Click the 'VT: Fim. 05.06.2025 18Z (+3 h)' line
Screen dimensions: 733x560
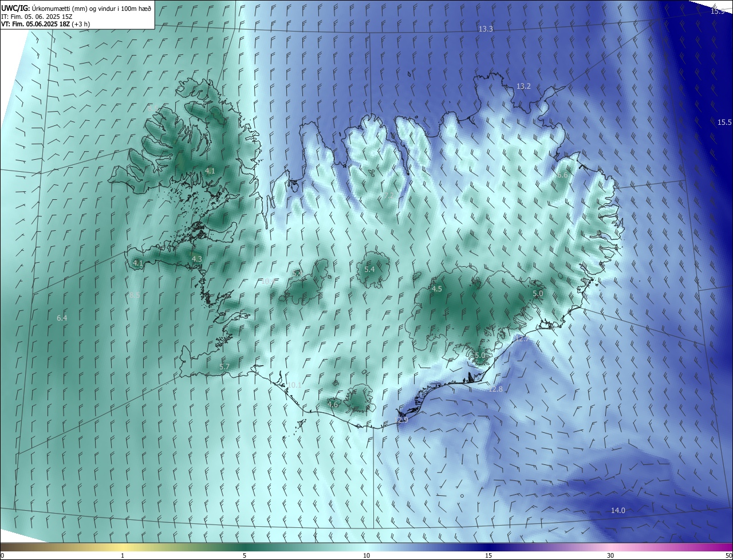point(45,24)
